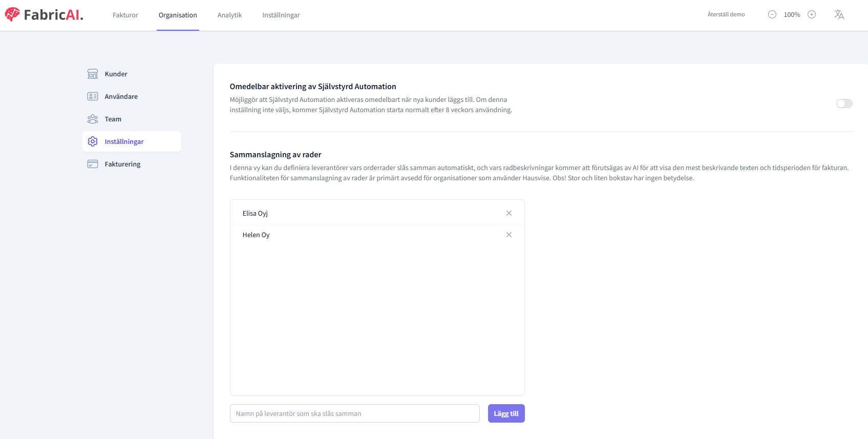Image resolution: width=868 pixels, height=439 pixels.
Task: Click the zoom in plus icon
Action: (x=812, y=14)
